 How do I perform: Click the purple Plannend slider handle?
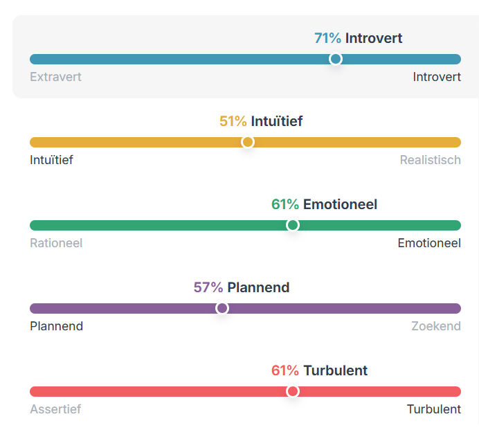222,308
